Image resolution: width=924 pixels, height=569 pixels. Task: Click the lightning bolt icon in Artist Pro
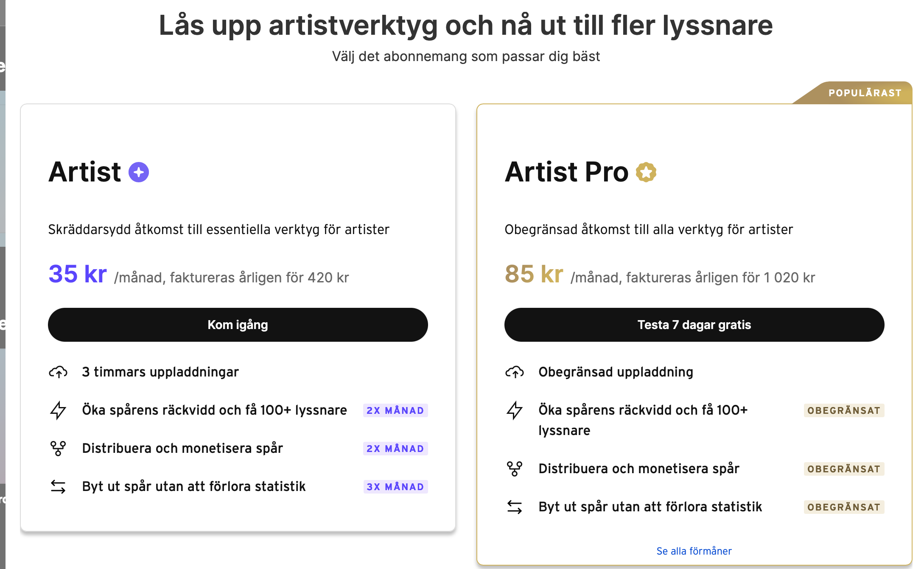[515, 410]
